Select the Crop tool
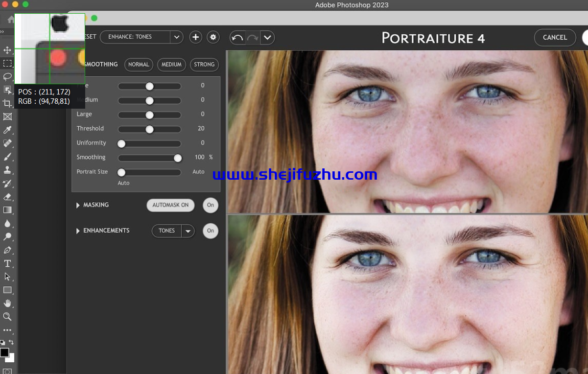This screenshot has height=374, width=588. [x=7, y=103]
